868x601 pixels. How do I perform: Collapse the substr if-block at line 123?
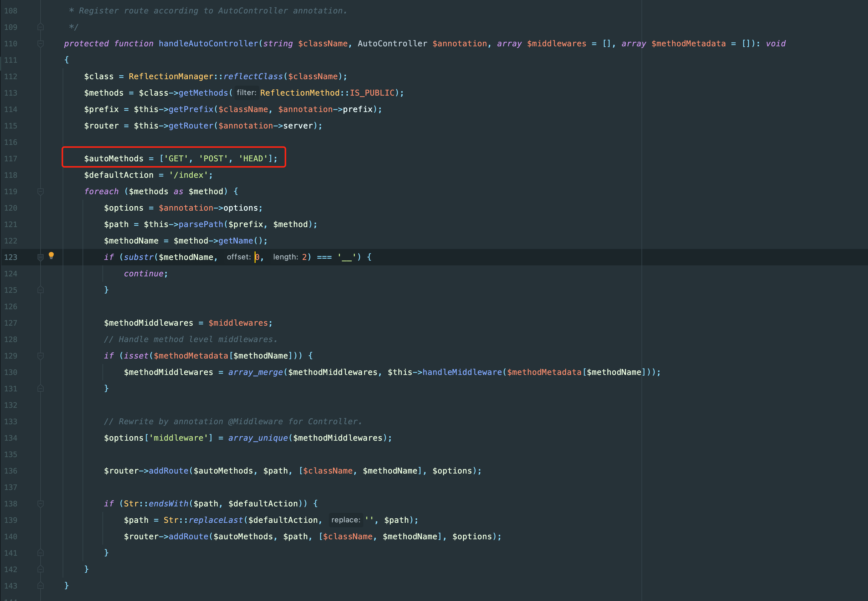pyautogui.click(x=41, y=257)
